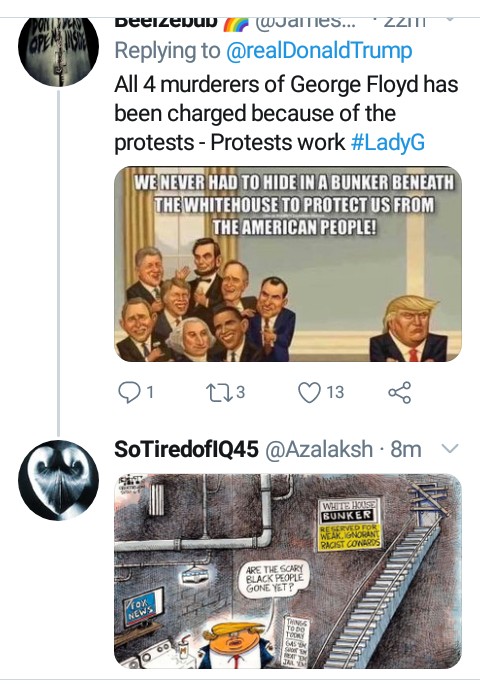View the retweet count of 3

pos(240,393)
